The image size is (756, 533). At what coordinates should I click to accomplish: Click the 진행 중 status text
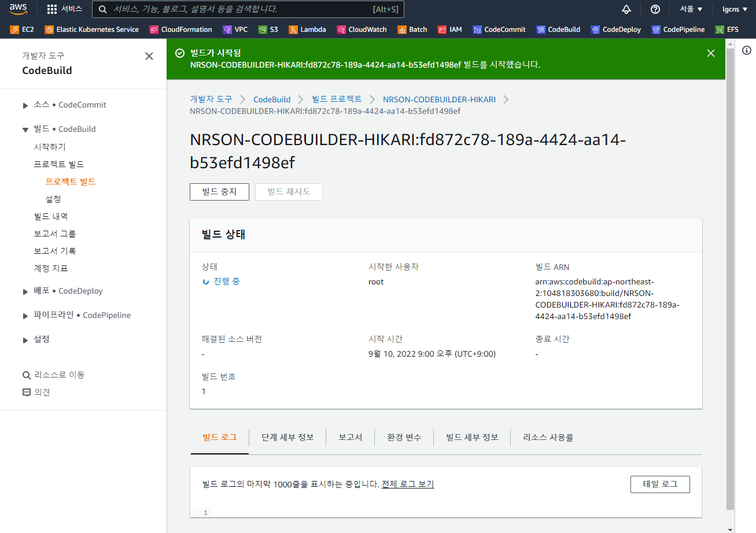point(227,282)
